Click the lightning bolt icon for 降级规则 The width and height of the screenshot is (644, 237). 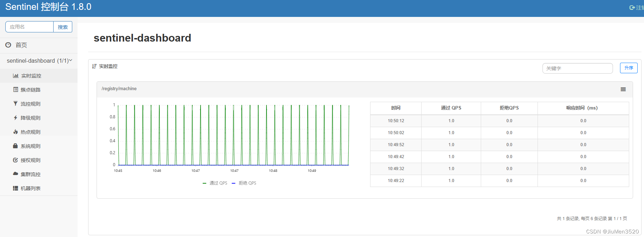[x=16, y=118]
